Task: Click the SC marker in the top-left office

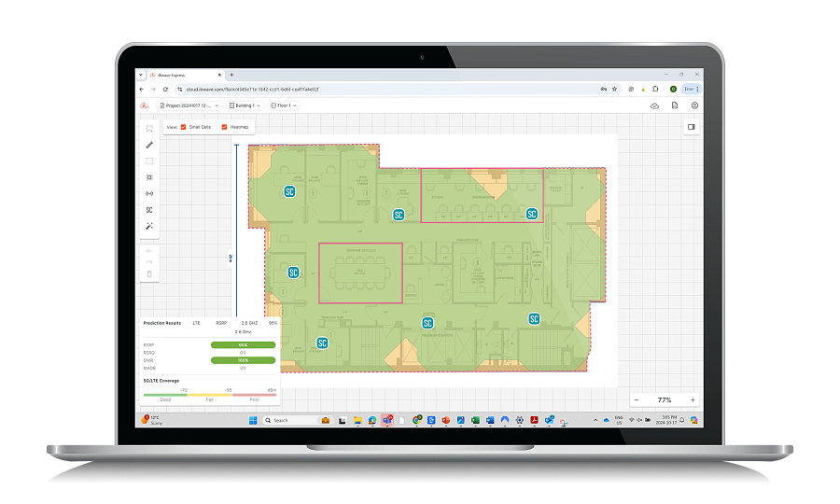Action: tap(289, 191)
